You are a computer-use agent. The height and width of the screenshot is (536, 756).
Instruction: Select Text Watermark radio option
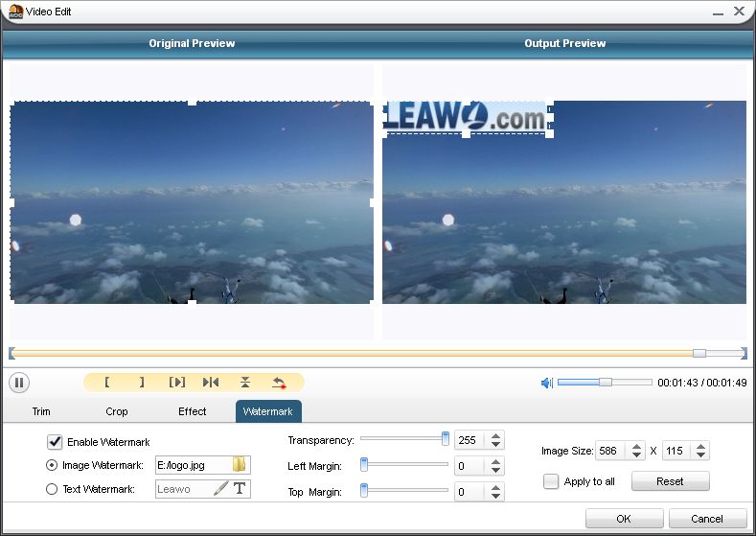[x=51, y=489]
